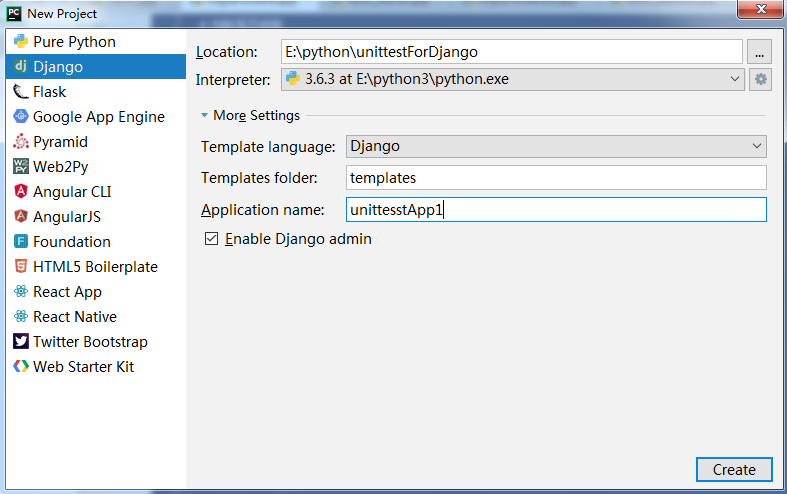787x494 pixels.
Task: Click the Django dj icon
Action: coord(21,66)
